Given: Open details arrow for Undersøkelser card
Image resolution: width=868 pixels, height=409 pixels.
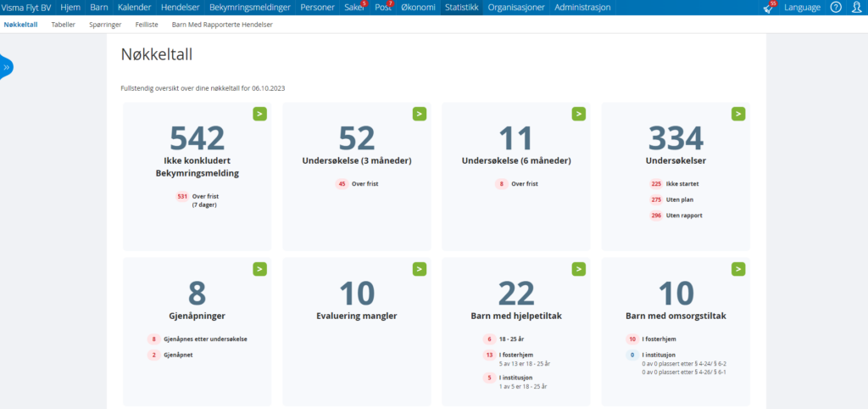Looking at the screenshot, I should (x=738, y=114).
